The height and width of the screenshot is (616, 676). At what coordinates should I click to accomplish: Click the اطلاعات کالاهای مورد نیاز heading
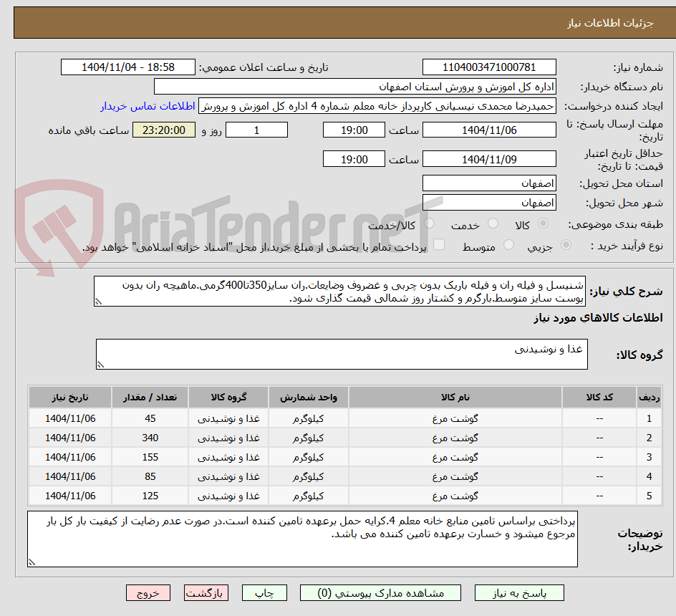[598, 318]
